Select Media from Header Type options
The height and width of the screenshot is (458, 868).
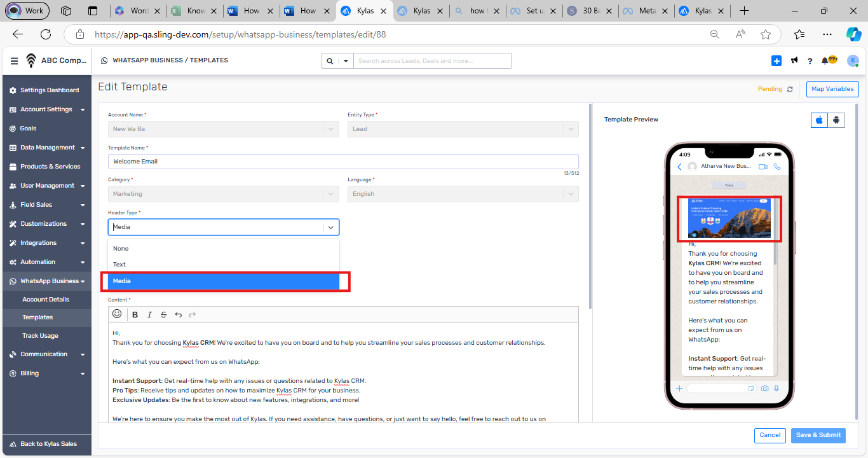[224, 281]
